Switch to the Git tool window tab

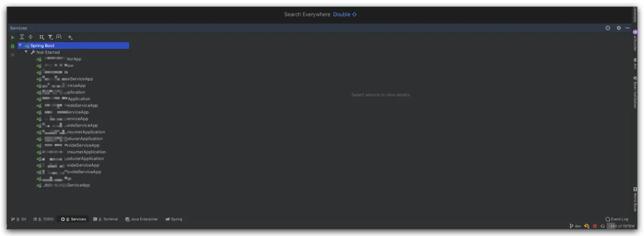coord(19,219)
